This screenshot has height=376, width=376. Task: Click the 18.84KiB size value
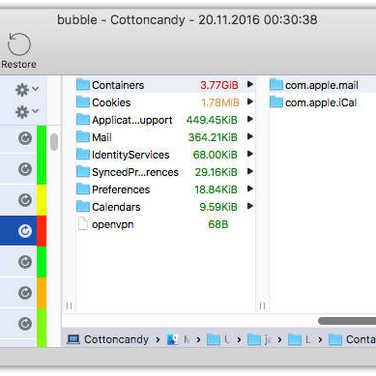(x=216, y=189)
